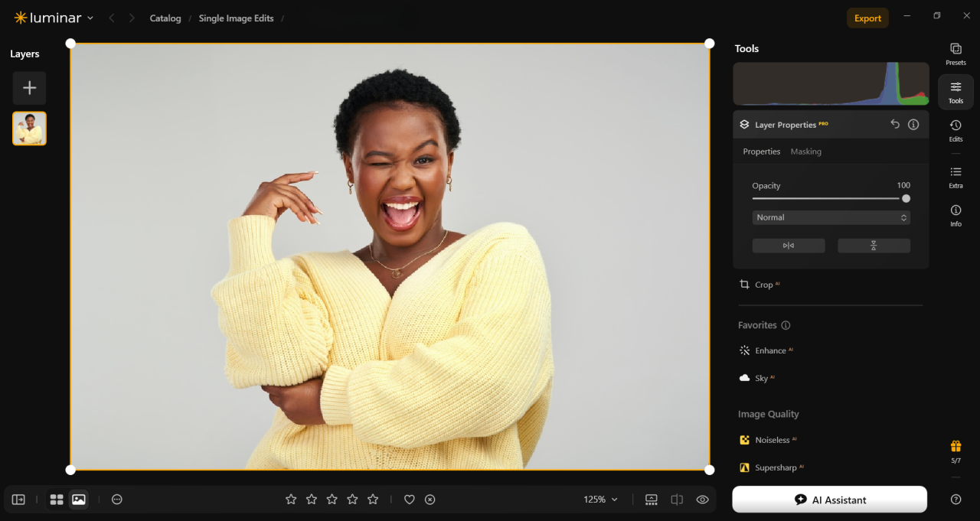Click the fit-to-screen icon
980x521 pixels.
click(x=652, y=500)
